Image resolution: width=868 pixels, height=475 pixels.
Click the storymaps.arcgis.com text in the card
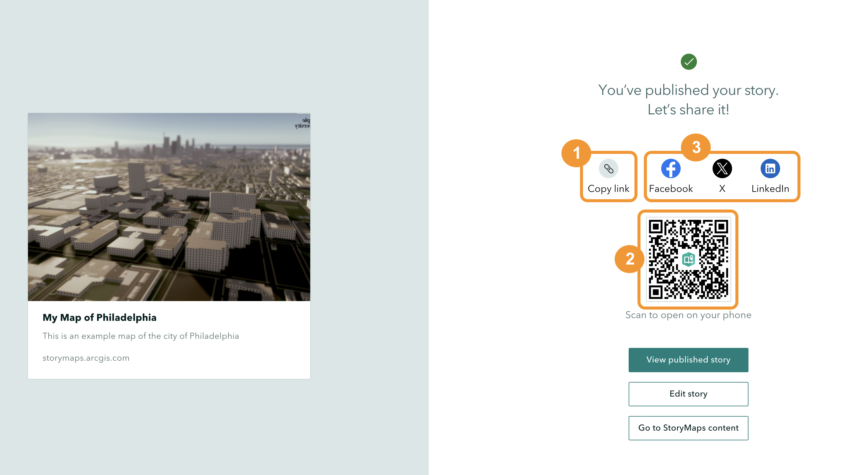(86, 358)
